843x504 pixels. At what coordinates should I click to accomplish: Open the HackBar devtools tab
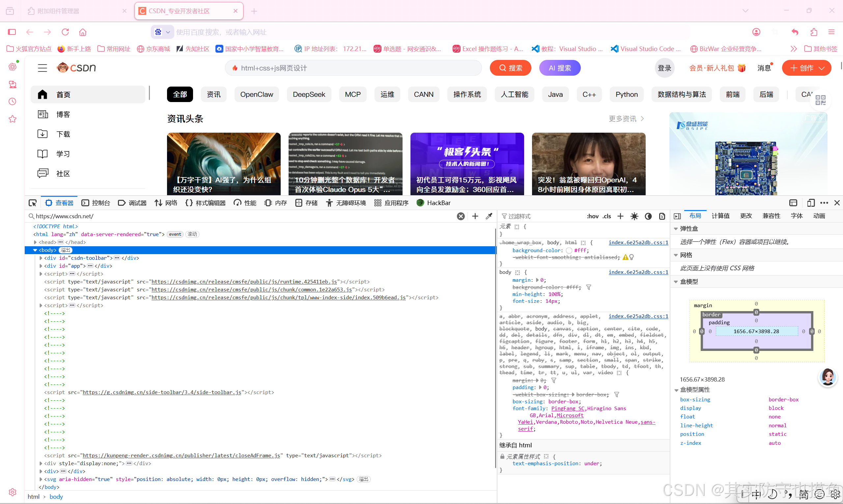(x=434, y=203)
